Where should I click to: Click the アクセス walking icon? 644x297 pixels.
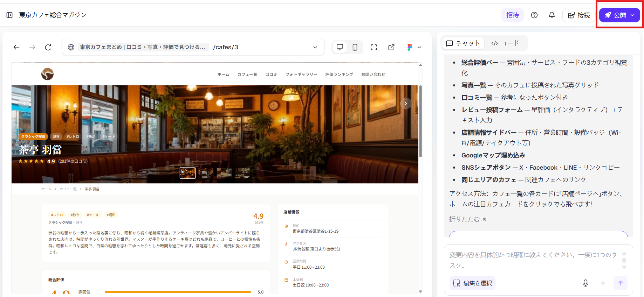pyautogui.click(x=286, y=244)
